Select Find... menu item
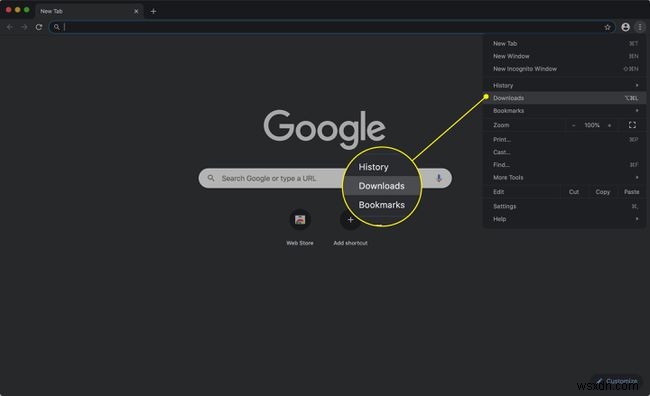 [x=565, y=165]
